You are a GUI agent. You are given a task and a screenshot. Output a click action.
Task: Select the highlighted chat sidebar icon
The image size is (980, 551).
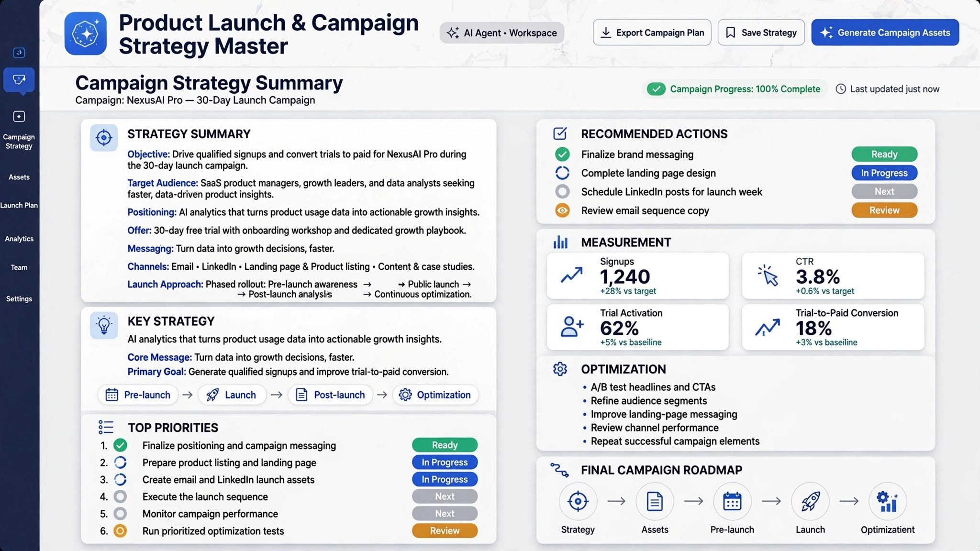pos(19,79)
